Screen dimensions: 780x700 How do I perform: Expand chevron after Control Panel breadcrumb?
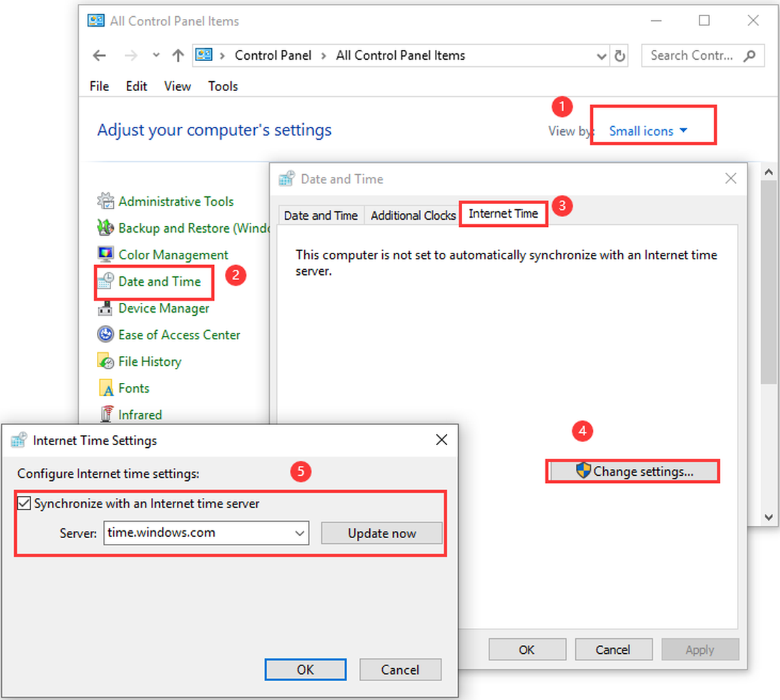324,56
